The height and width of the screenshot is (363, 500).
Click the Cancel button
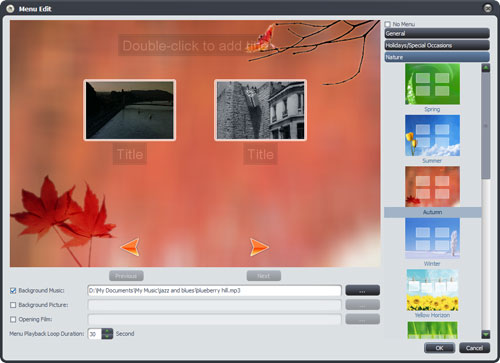(x=474, y=348)
